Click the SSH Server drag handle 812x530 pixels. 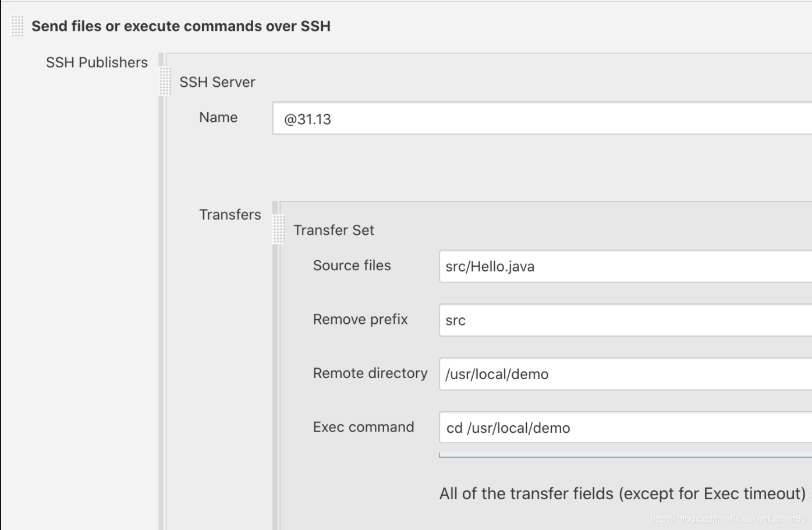[165, 82]
